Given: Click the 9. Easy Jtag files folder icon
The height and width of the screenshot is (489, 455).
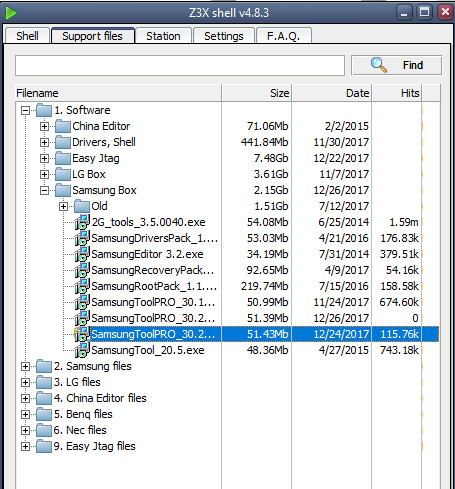Looking at the screenshot, I should click(44, 446).
